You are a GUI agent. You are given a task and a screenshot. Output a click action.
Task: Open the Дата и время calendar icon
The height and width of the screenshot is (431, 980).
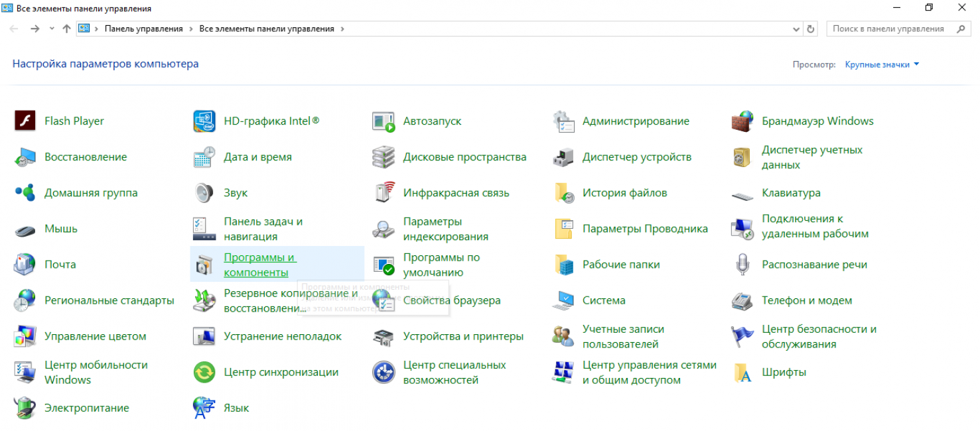204,157
